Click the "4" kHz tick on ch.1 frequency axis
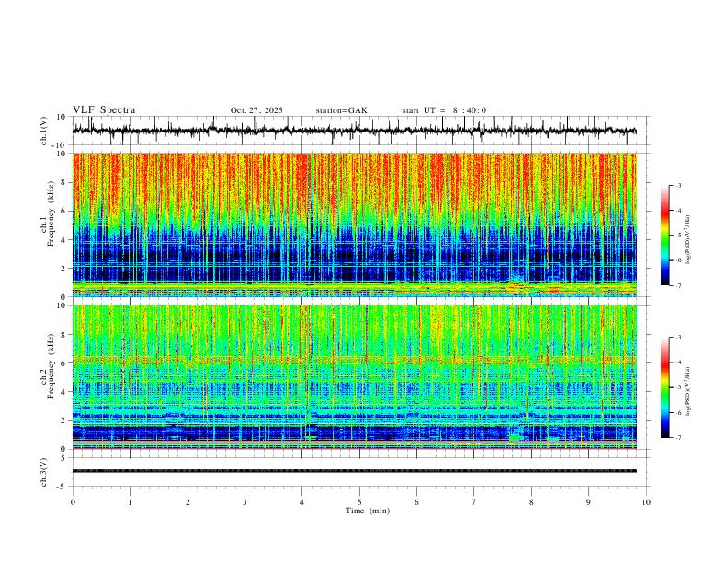The image size is (728, 563). pos(64,240)
